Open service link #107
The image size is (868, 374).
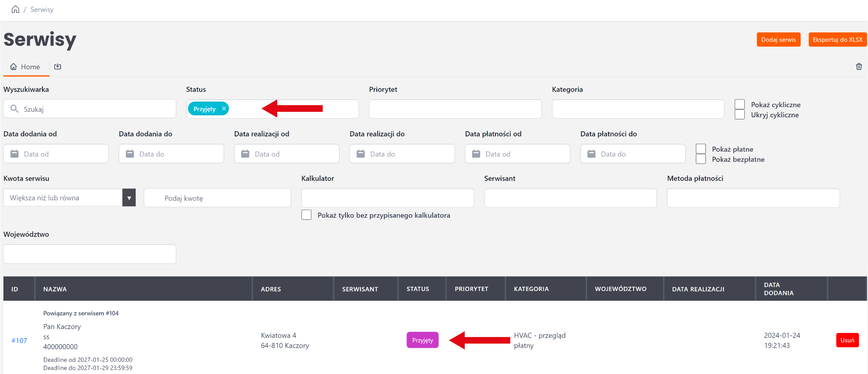pyautogui.click(x=19, y=341)
